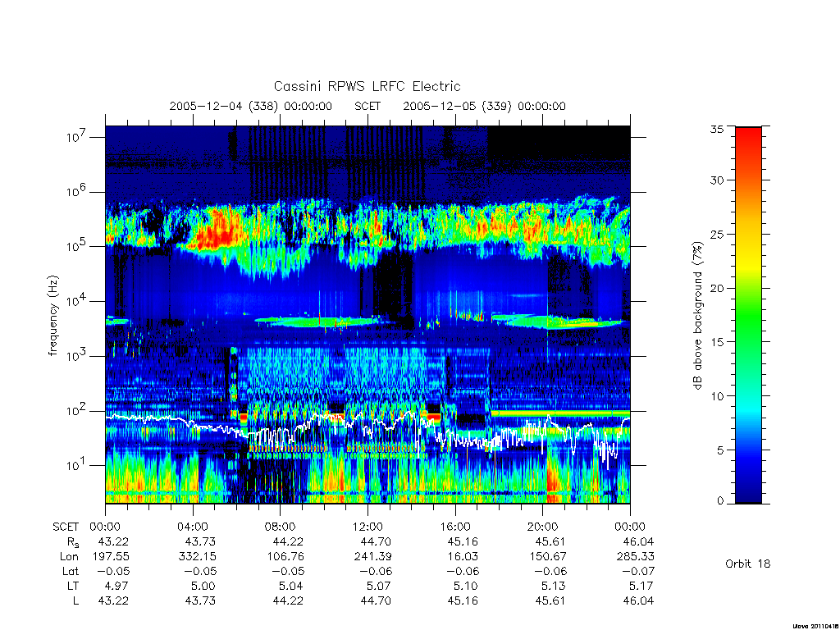Click the 15 tick on color bar
Image resolution: width=840 pixels, height=630 pixels.
(717, 342)
